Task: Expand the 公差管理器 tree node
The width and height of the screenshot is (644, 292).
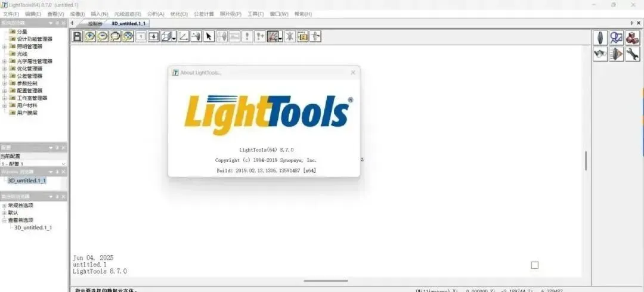Action: (5, 76)
